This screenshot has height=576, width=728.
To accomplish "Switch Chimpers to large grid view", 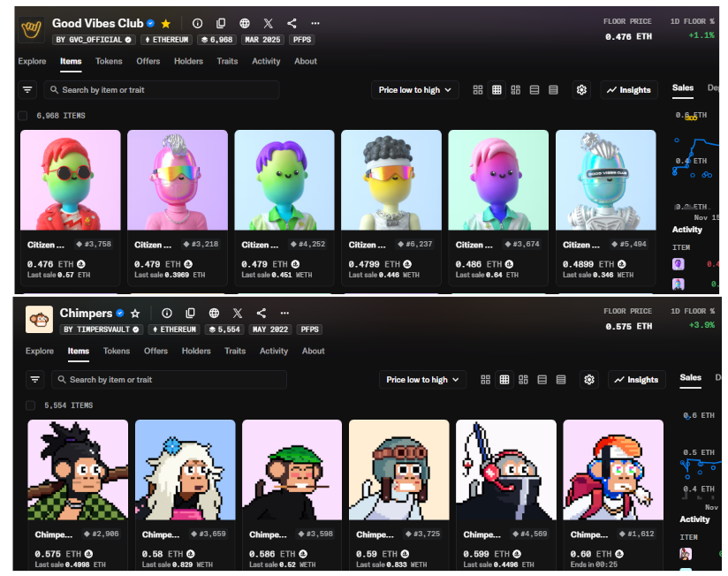I will pyautogui.click(x=486, y=380).
